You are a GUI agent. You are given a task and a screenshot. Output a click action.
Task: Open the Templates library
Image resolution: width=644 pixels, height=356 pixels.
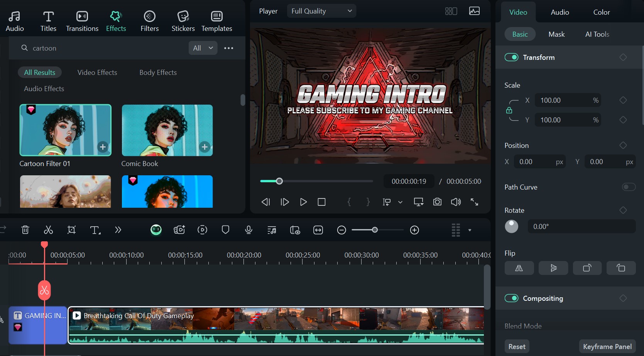click(x=217, y=21)
